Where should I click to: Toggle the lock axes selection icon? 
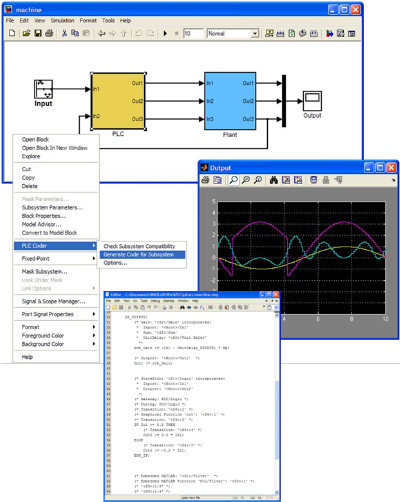pos(326,180)
